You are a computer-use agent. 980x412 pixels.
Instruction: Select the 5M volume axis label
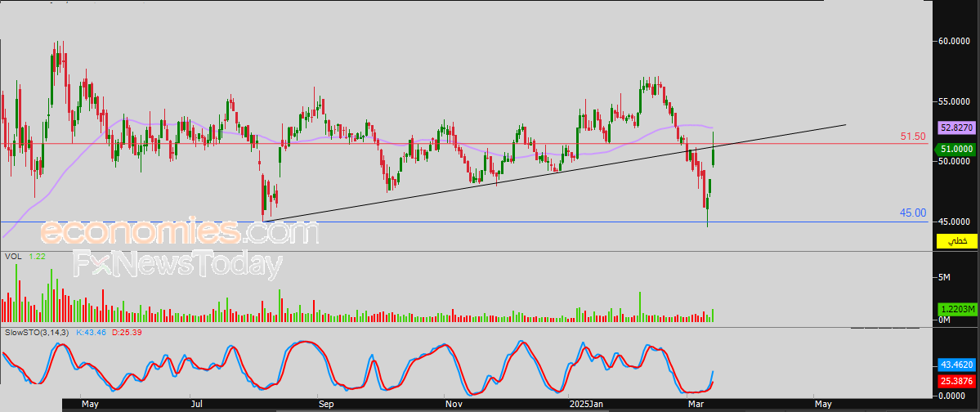(x=946, y=276)
